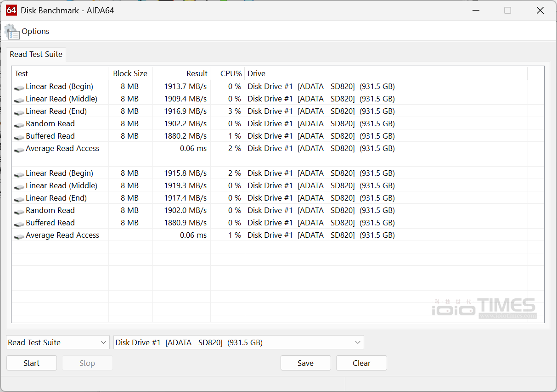Select the second Average Read Access row
Viewport: 557px width, 392px height.
[62, 235]
